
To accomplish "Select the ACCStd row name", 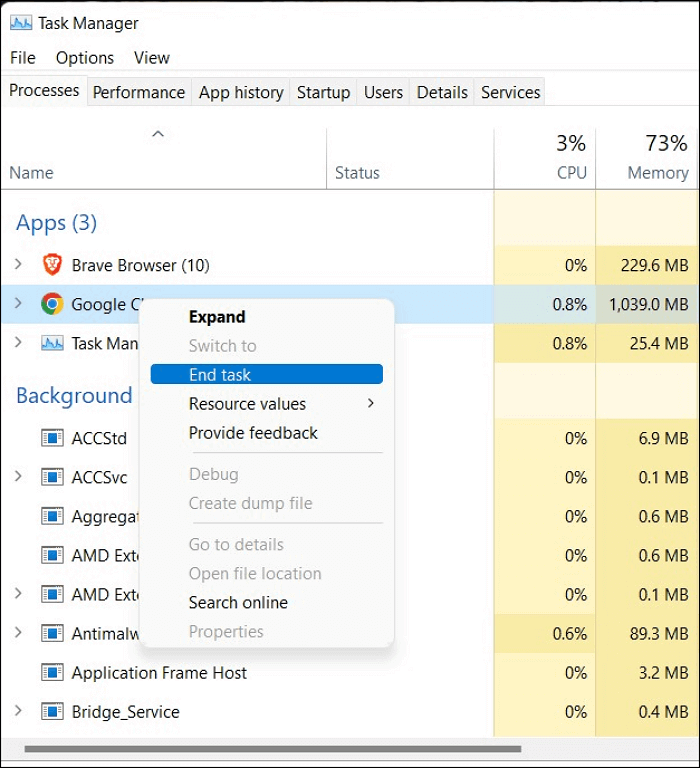I will (99, 438).
